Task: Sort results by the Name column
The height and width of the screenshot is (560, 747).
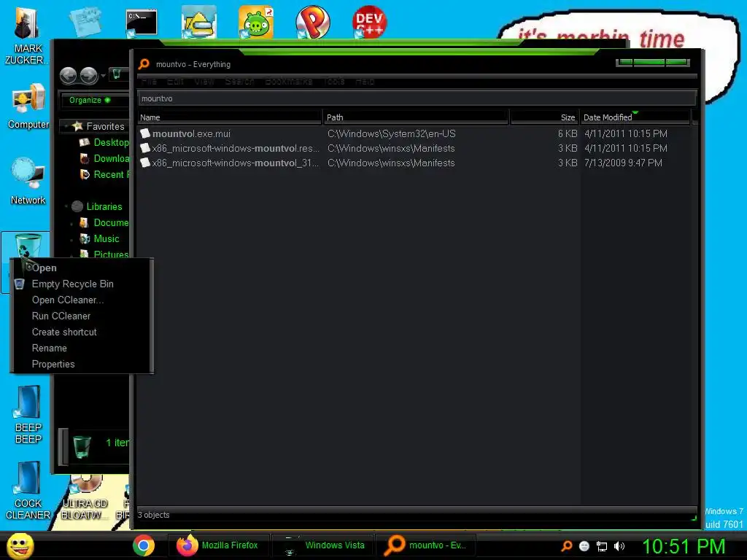Action: [230, 117]
